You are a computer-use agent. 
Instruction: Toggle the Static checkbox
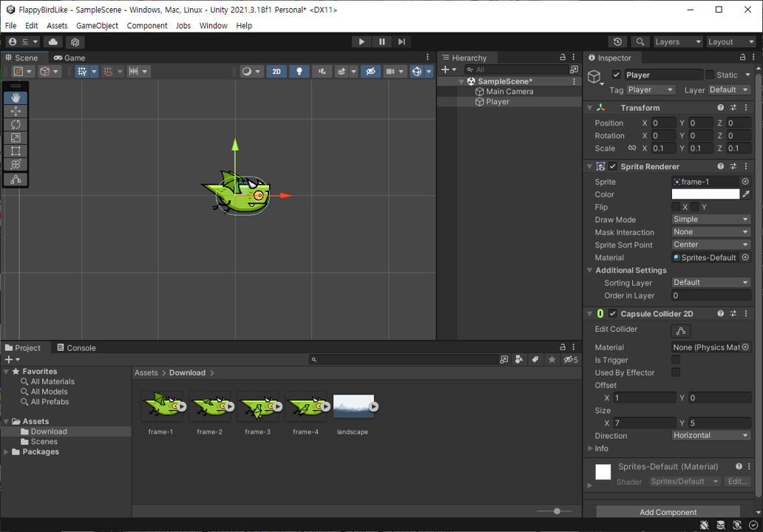click(x=710, y=75)
